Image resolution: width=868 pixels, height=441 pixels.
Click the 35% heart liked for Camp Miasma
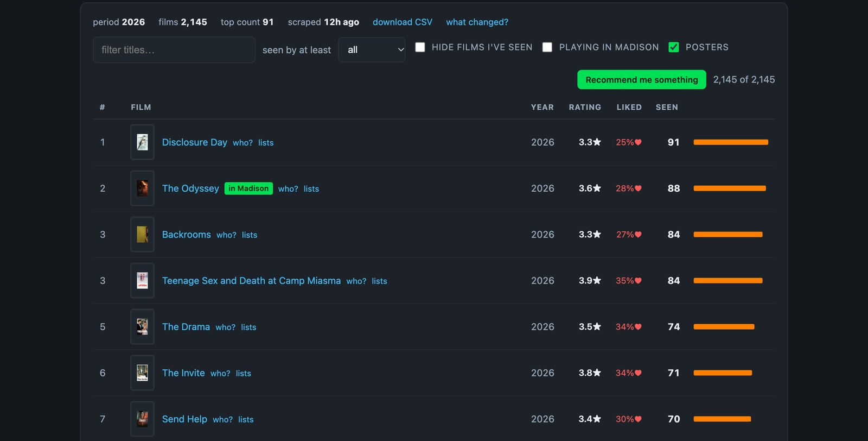click(629, 281)
